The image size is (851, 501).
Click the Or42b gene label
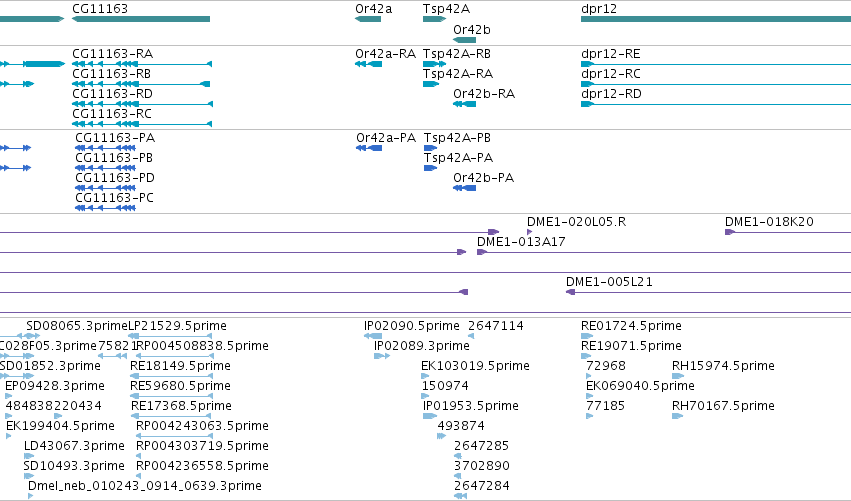pyautogui.click(x=472, y=30)
